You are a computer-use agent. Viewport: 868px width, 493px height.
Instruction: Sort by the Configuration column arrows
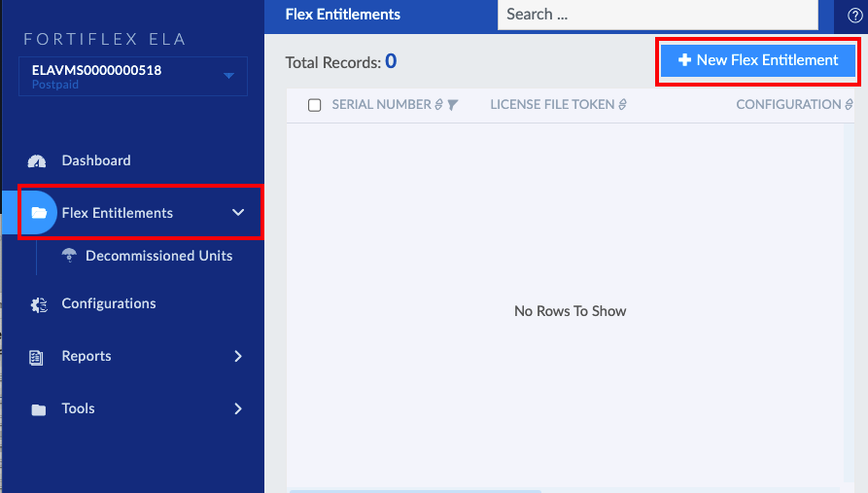849,105
